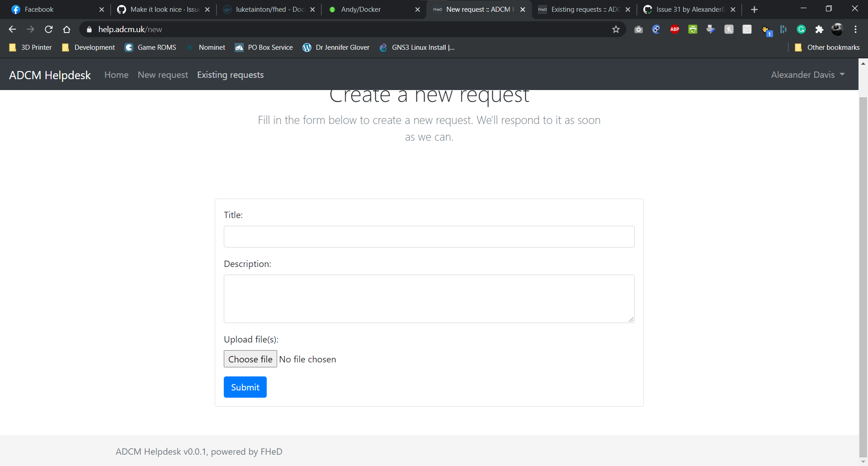868x466 pixels.
Task: Open a new browser tab
Action: [x=754, y=10]
